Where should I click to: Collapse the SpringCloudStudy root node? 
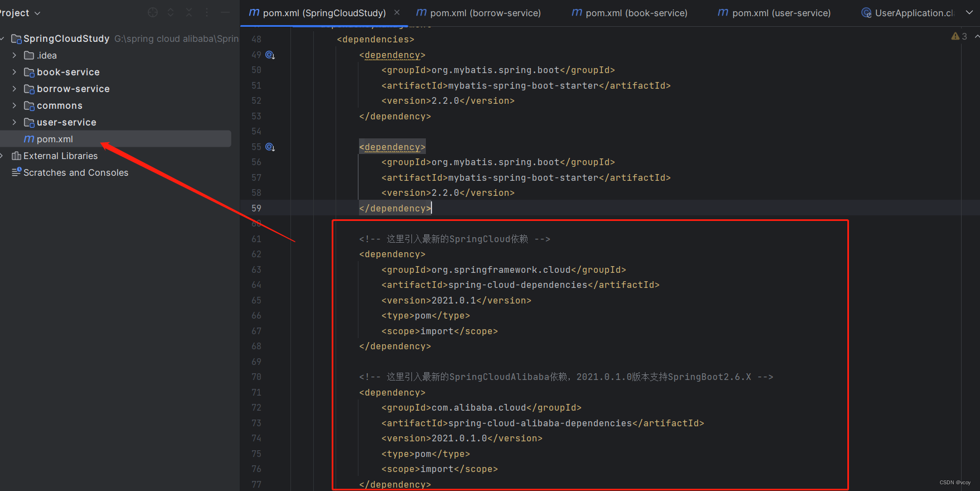(x=2, y=38)
